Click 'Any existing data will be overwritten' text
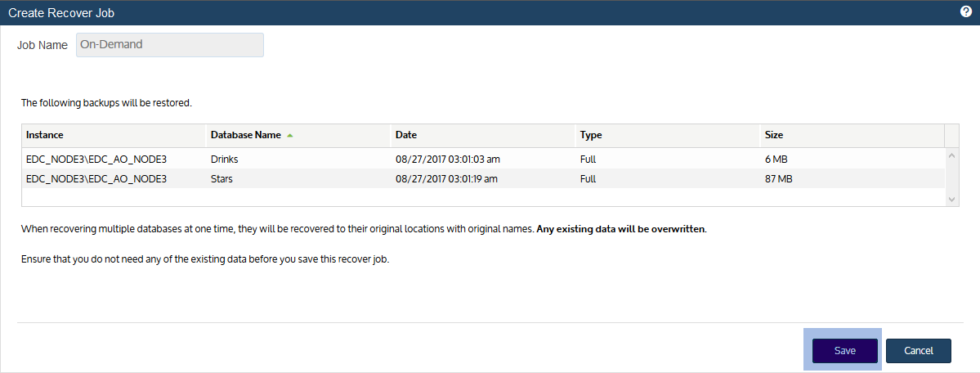980x373 pixels. [x=622, y=229]
